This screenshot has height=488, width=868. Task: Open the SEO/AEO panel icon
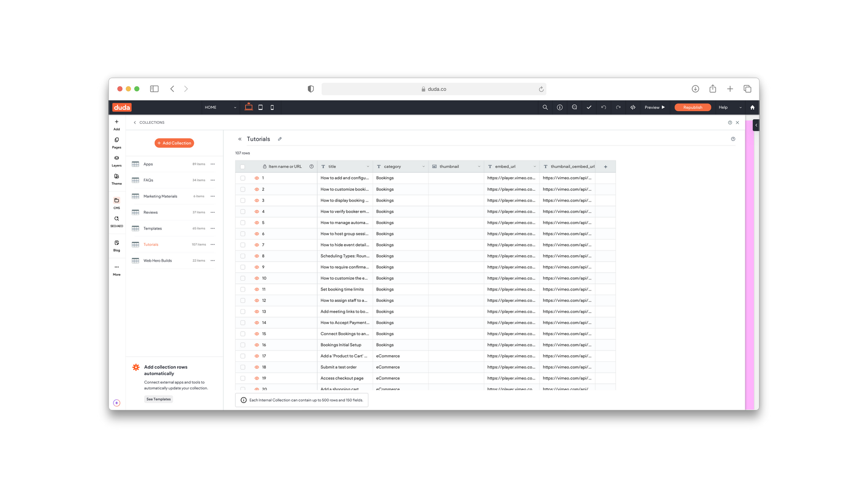tap(117, 219)
